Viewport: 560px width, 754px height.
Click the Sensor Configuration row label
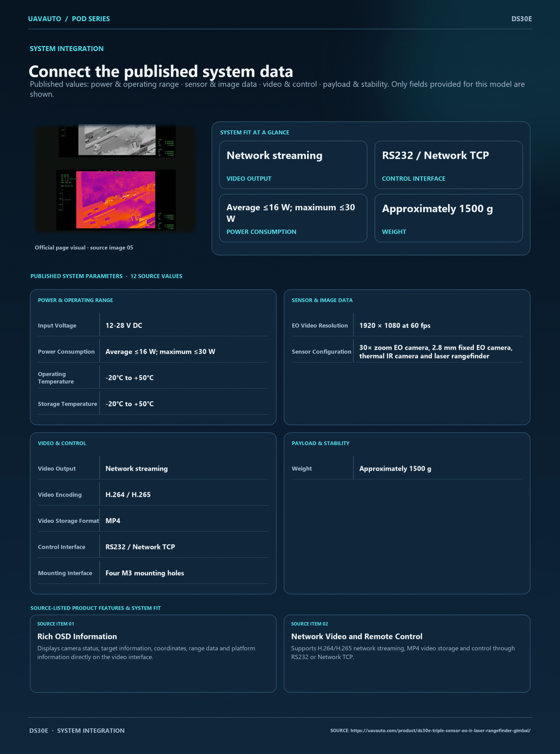tap(321, 352)
